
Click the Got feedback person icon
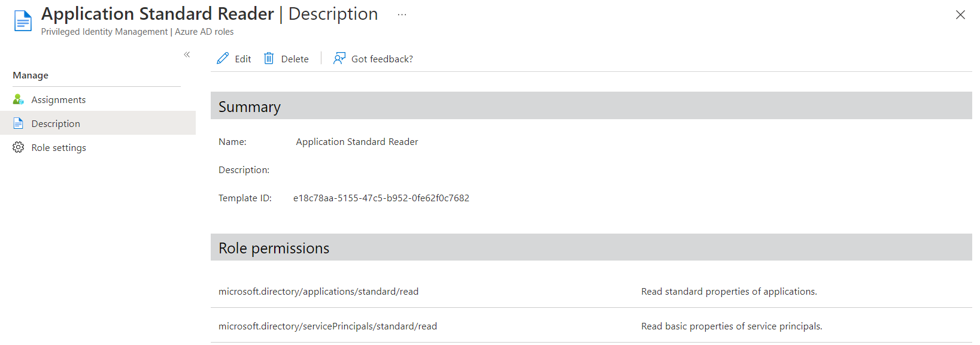coord(339,58)
